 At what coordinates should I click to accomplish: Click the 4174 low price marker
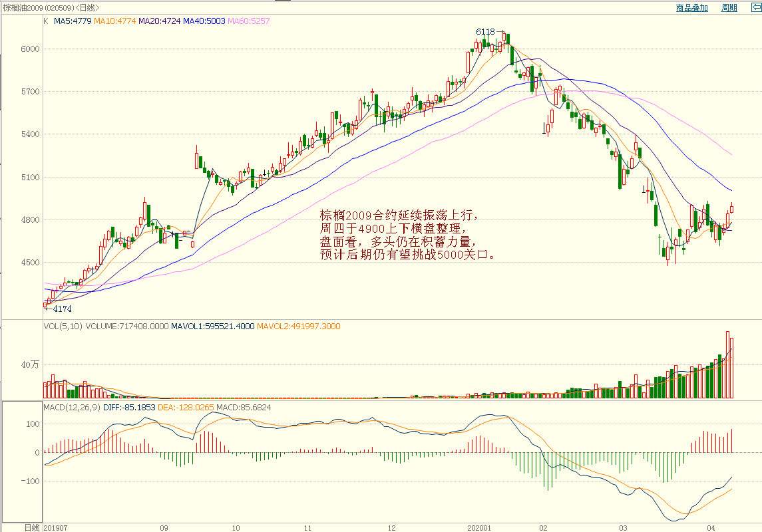pyautogui.click(x=62, y=309)
